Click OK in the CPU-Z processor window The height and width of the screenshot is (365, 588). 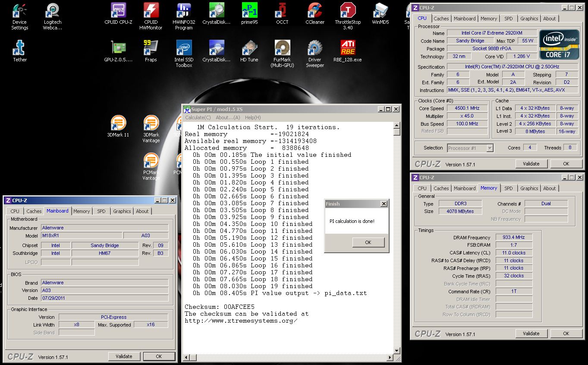click(x=566, y=164)
